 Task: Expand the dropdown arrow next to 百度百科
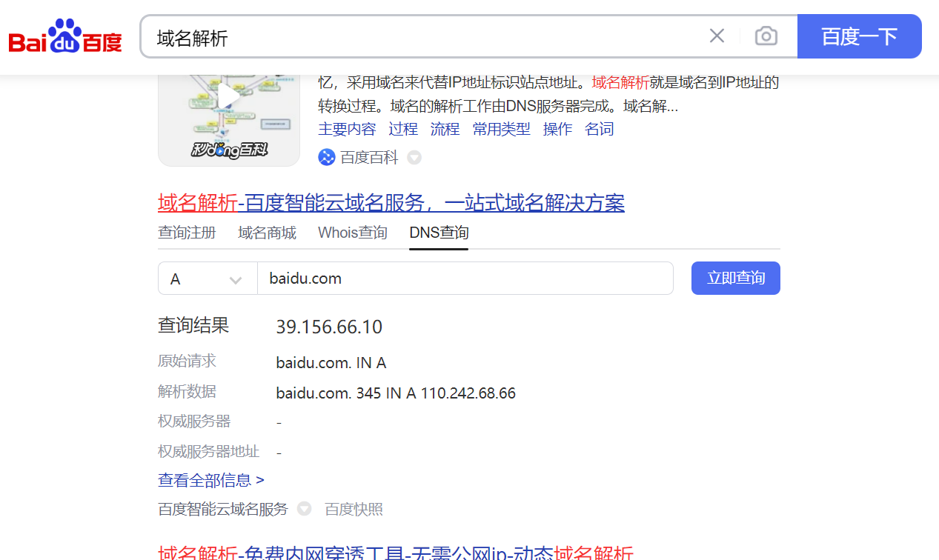pos(415,158)
